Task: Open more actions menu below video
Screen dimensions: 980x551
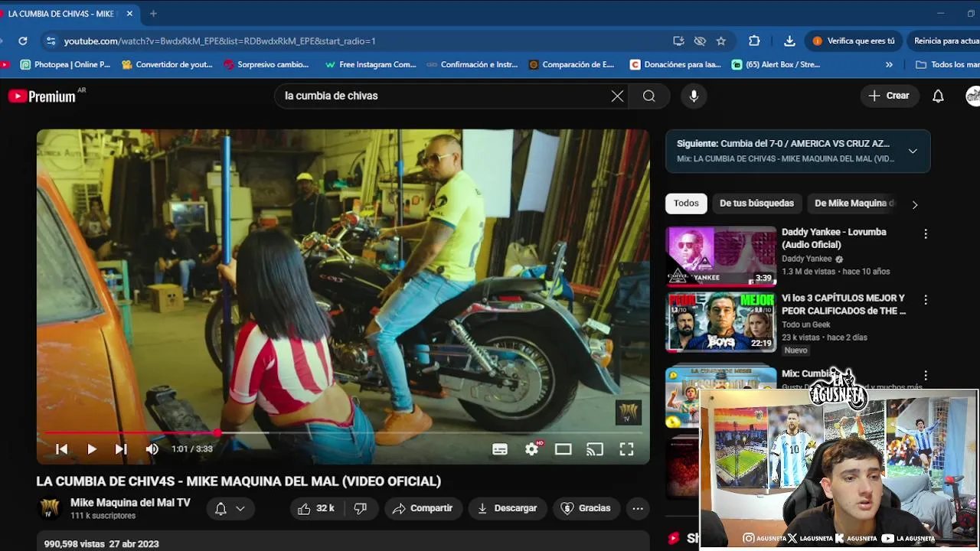Action: coord(638,508)
